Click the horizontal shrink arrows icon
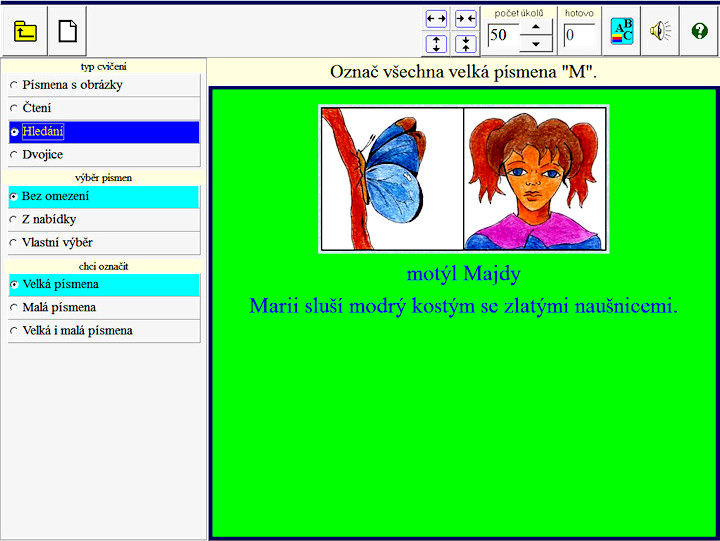720x541 pixels. click(x=466, y=19)
